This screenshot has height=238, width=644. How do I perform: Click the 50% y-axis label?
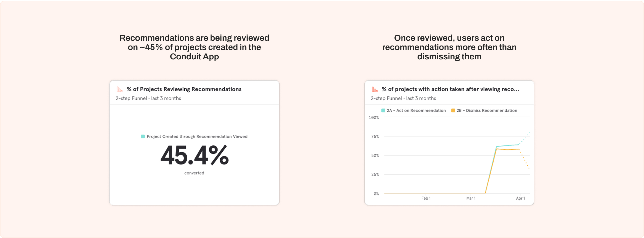375,155
